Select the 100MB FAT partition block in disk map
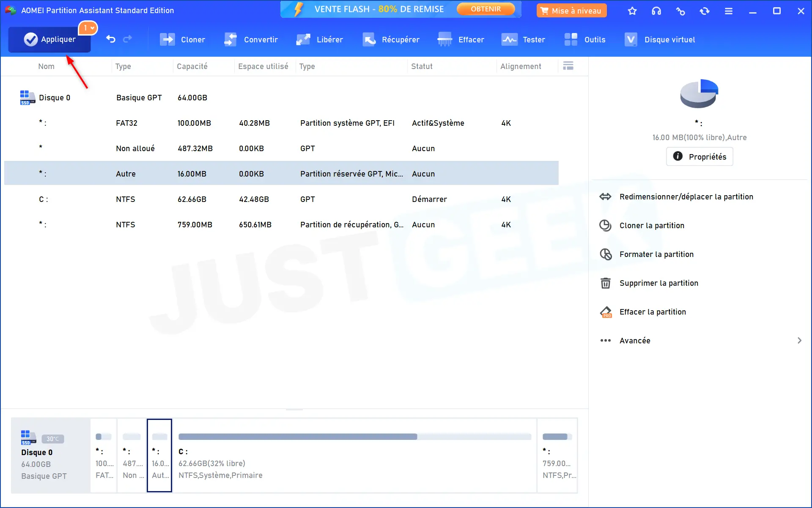The width and height of the screenshot is (812, 508). click(104, 456)
